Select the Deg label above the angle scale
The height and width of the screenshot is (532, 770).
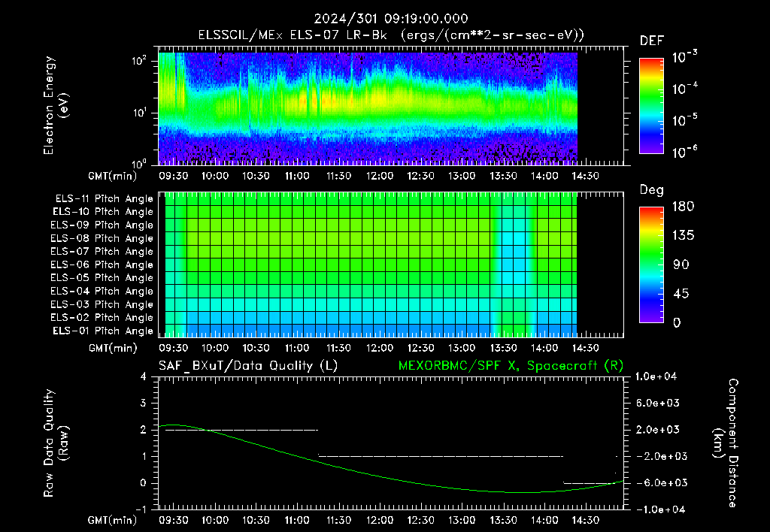652,190
